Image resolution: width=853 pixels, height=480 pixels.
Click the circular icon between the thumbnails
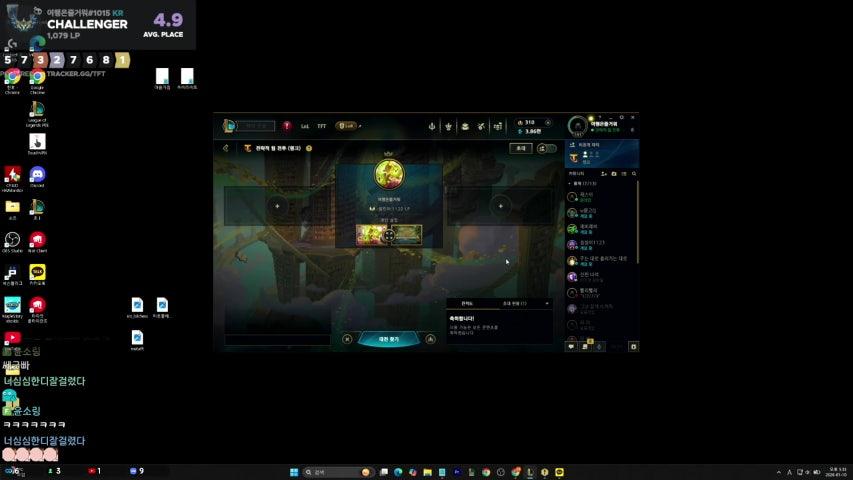tap(389, 236)
